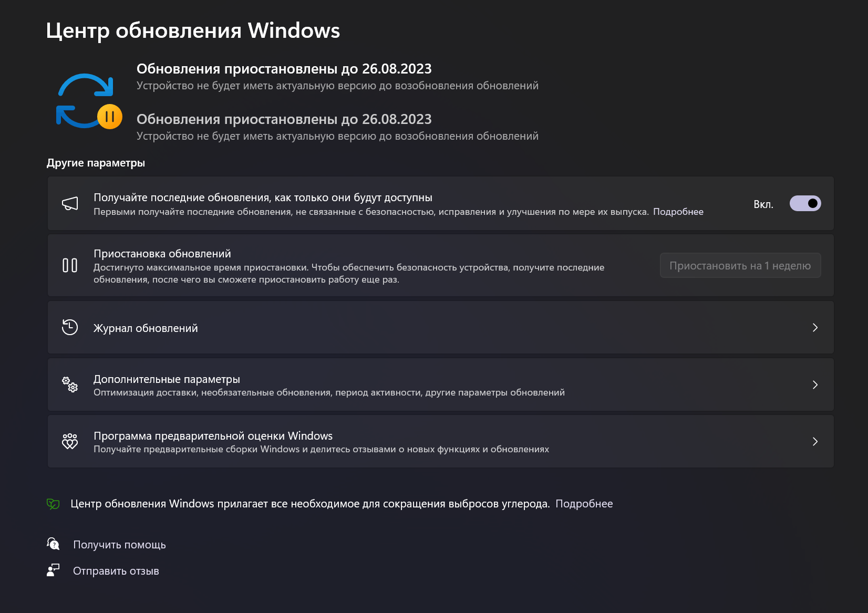Click the green leaf carbon icon
Image resolution: width=868 pixels, height=613 pixels.
pyautogui.click(x=53, y=504)
